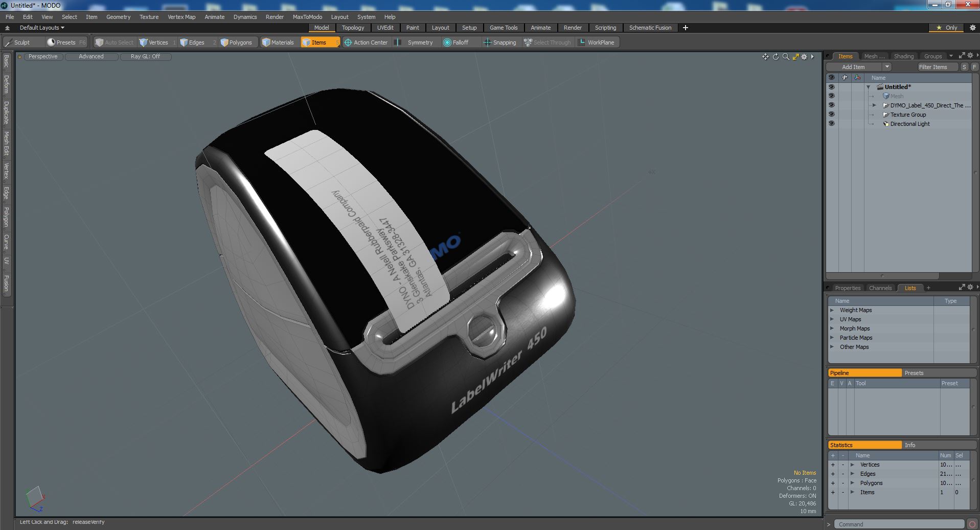Expand the DYMO_Label_450_Direct group
The width and height of the screenshot is (980, 530).
874,105
